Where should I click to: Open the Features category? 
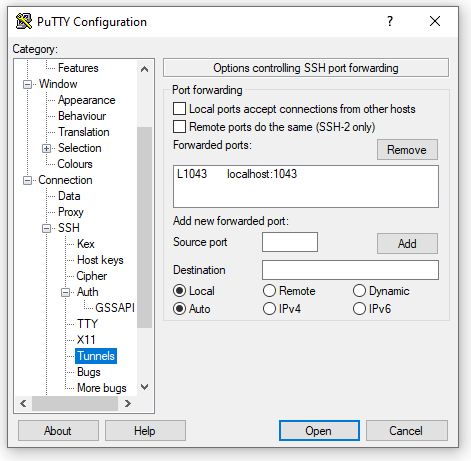click(78, 68)
